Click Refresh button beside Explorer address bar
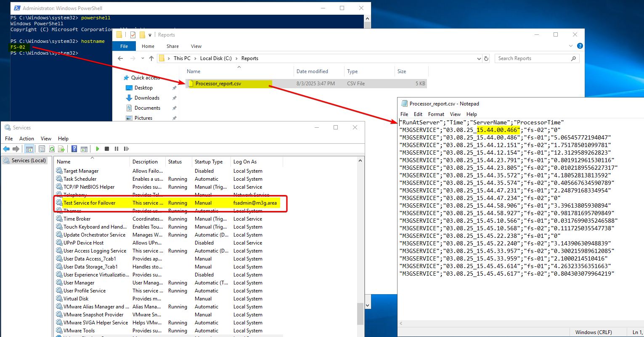Image resolution: width=644 pixels, height=337 pixels. point(487,58)
